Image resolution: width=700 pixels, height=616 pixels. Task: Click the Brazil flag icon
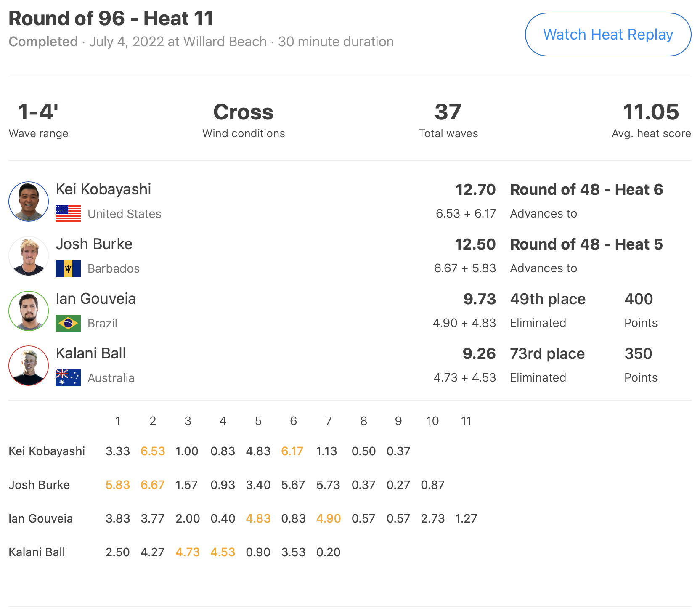[68, 323]
